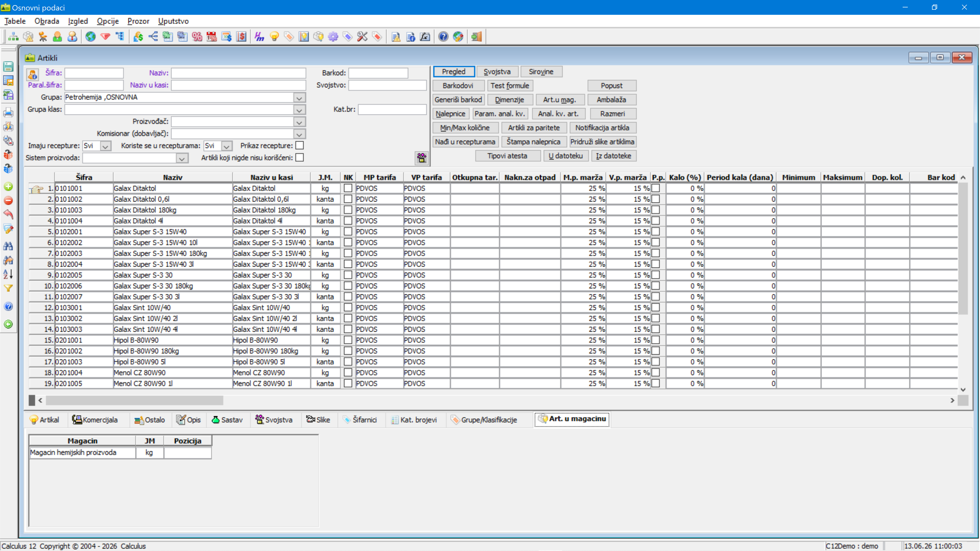Click the yellow funnel filter icon
The width and height of the screenshot is (980, 551).
[8, 288]
